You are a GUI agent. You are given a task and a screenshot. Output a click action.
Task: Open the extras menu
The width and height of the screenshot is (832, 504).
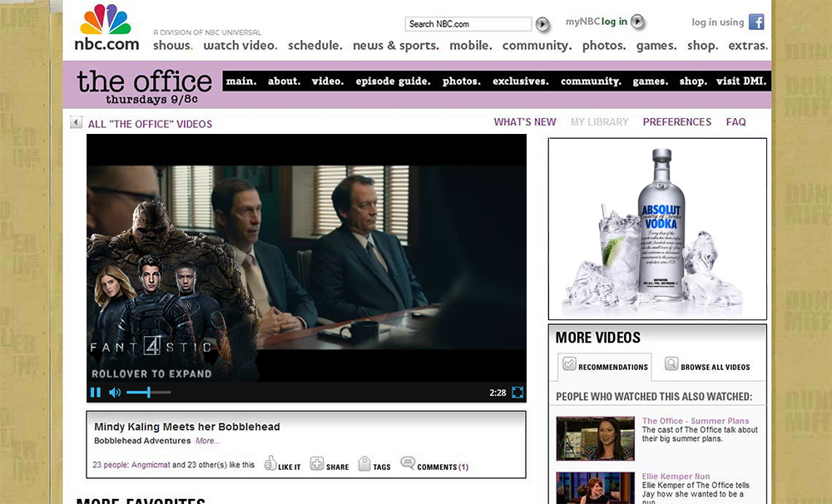(748, 46)
